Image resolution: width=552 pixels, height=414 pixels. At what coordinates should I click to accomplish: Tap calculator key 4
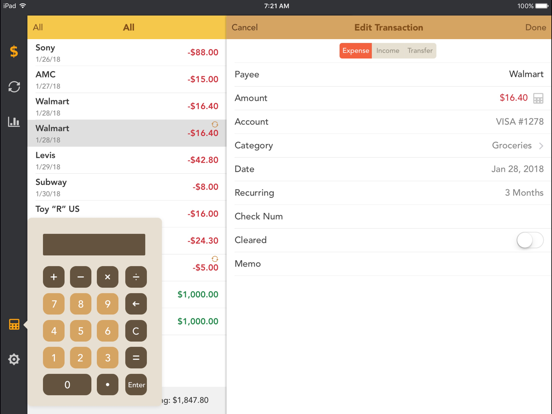tap(54, 331)
